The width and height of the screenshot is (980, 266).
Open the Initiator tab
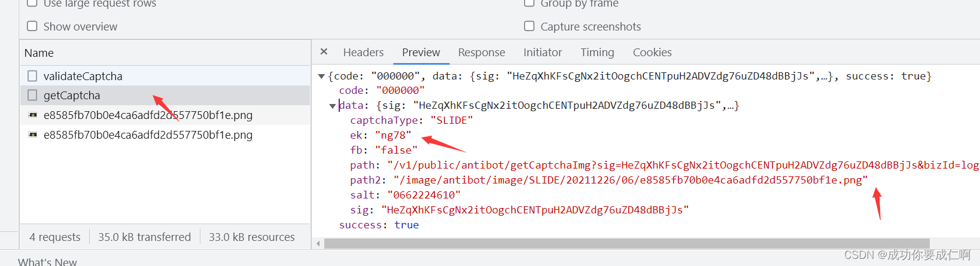(543, 53)
